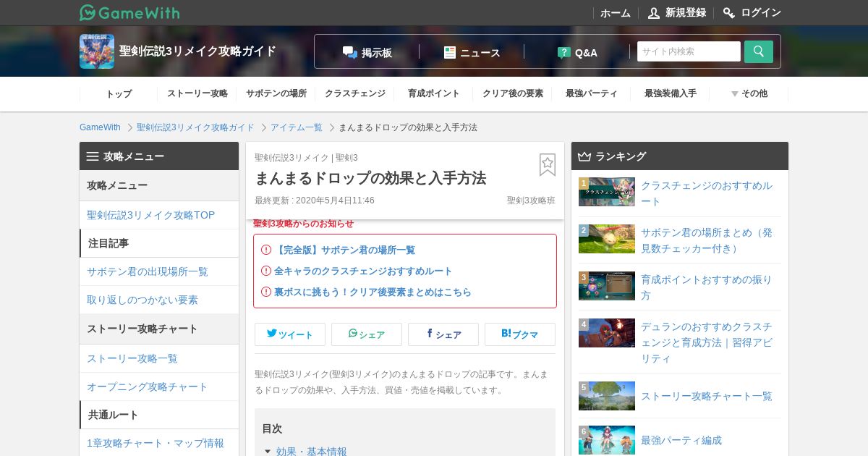Click the 新規登録 user icon
The width and height of the screenshot is (868, 456).
pyautogui.click(x=654, y=12)
